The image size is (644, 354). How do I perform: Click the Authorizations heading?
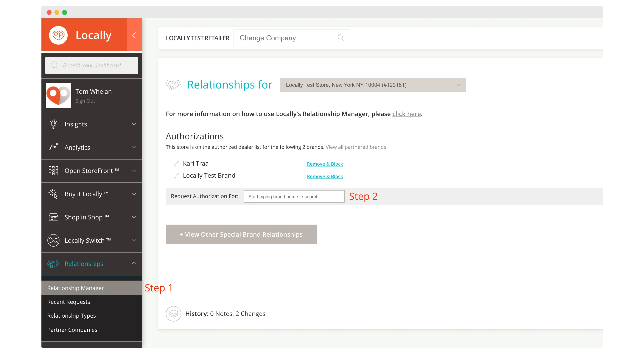coord(195,136)
